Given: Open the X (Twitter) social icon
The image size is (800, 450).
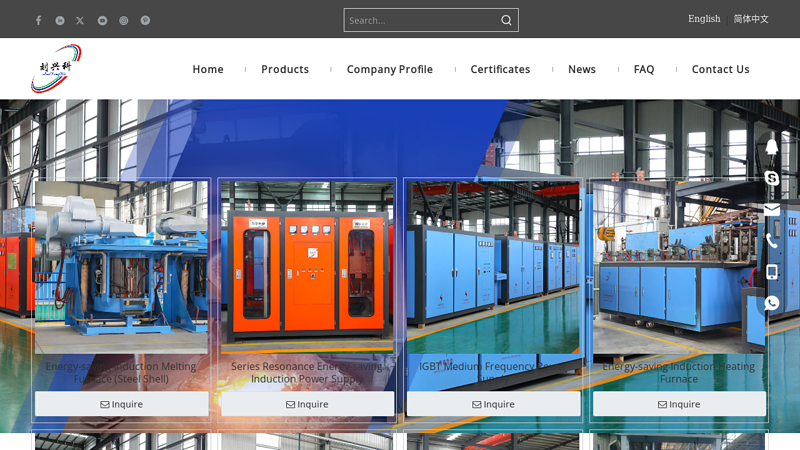Looking at the screenshot, I should click(80, 20).
